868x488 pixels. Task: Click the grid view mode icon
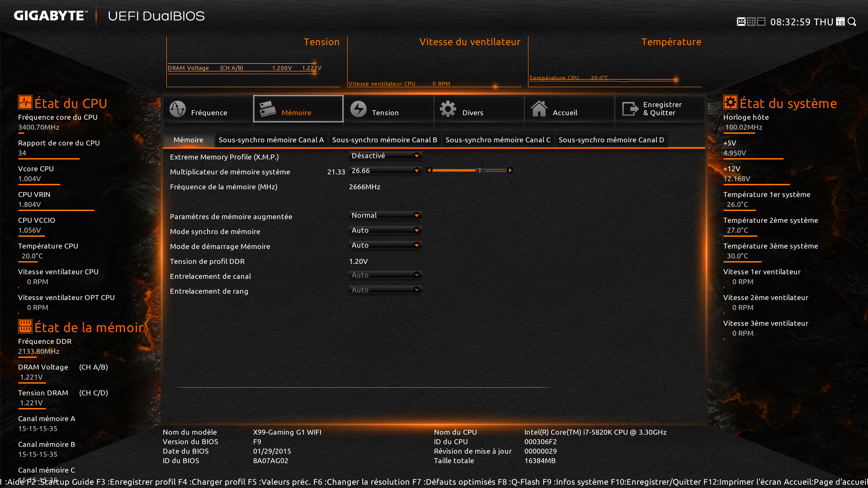[751, 22]
